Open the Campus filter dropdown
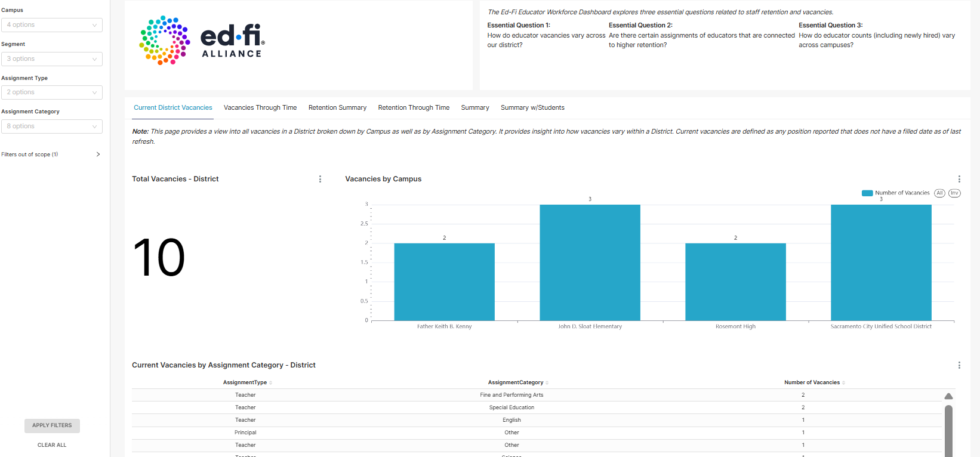 52,25
